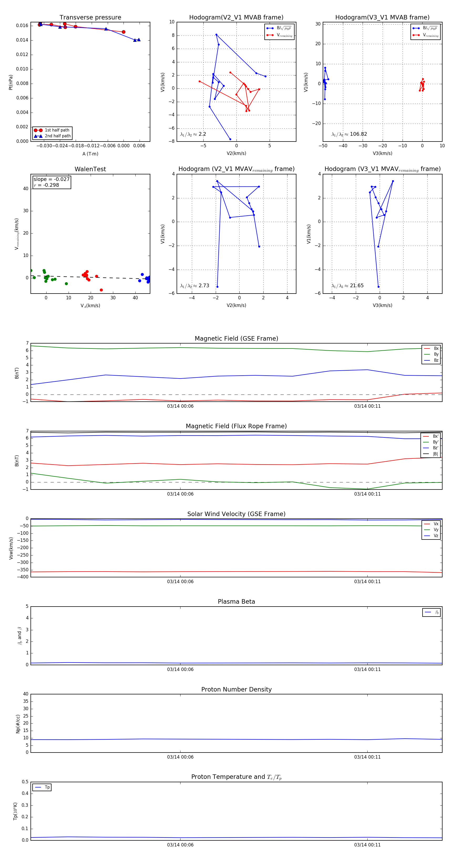Click the '03/14 00:06' tick label under GSE magnetic field
The height and width of the screenshot is (868, 473).
coord(180,406)
